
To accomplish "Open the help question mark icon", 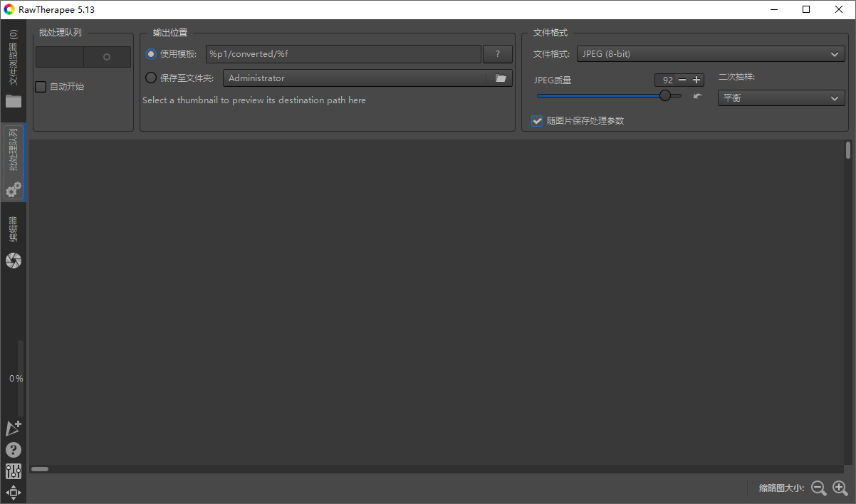I will coord(14,450).
